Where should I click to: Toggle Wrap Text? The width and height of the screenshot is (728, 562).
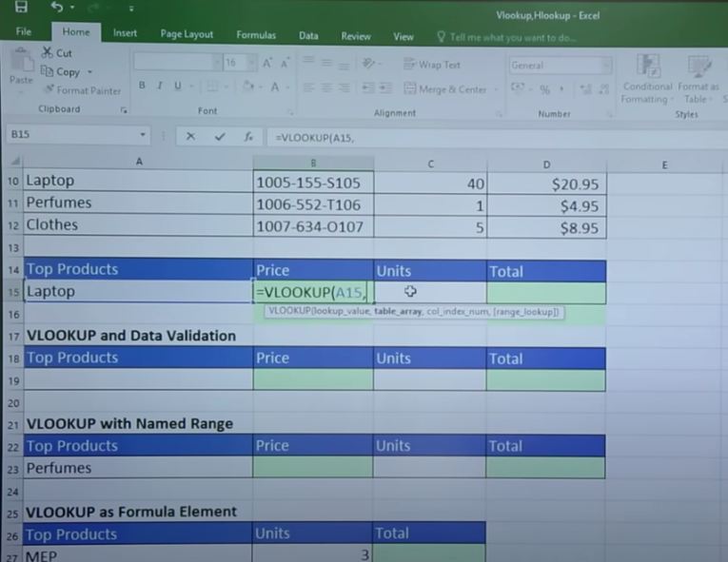[432, 65]
